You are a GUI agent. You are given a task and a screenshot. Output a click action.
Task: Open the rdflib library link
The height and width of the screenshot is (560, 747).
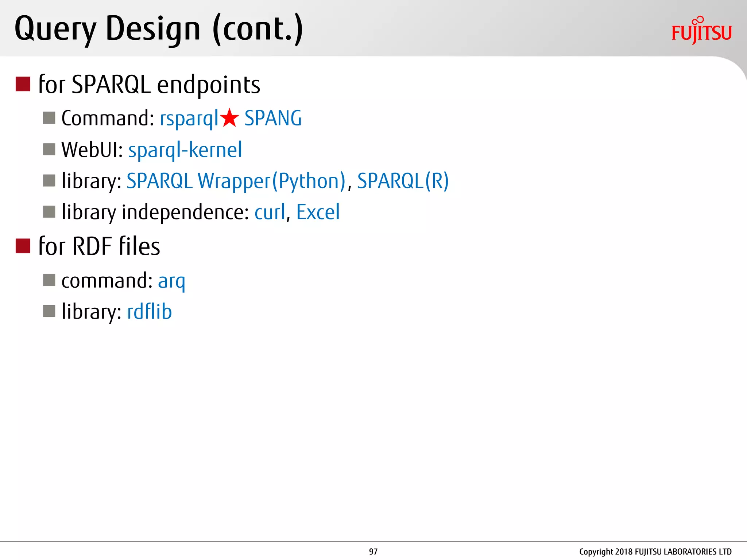click(x=150, y=312)
